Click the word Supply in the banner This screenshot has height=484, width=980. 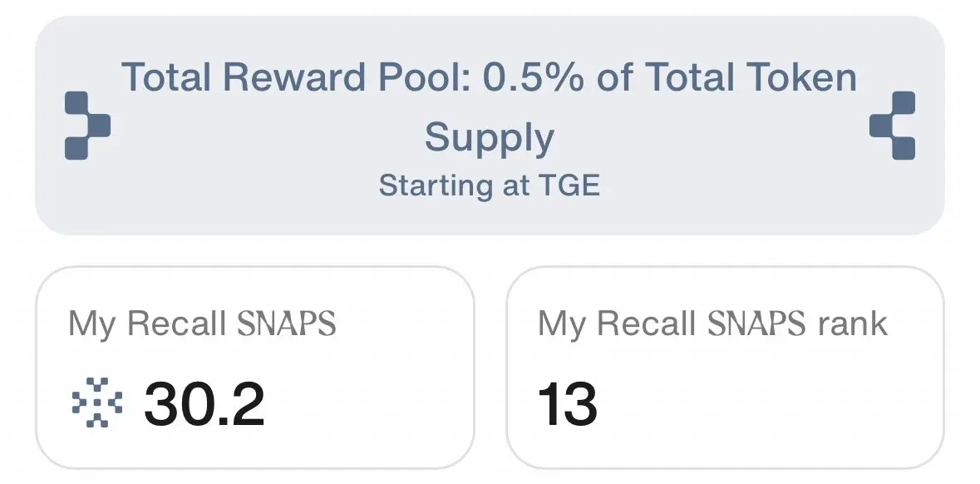pyautogui.click(x=490, y=137)
